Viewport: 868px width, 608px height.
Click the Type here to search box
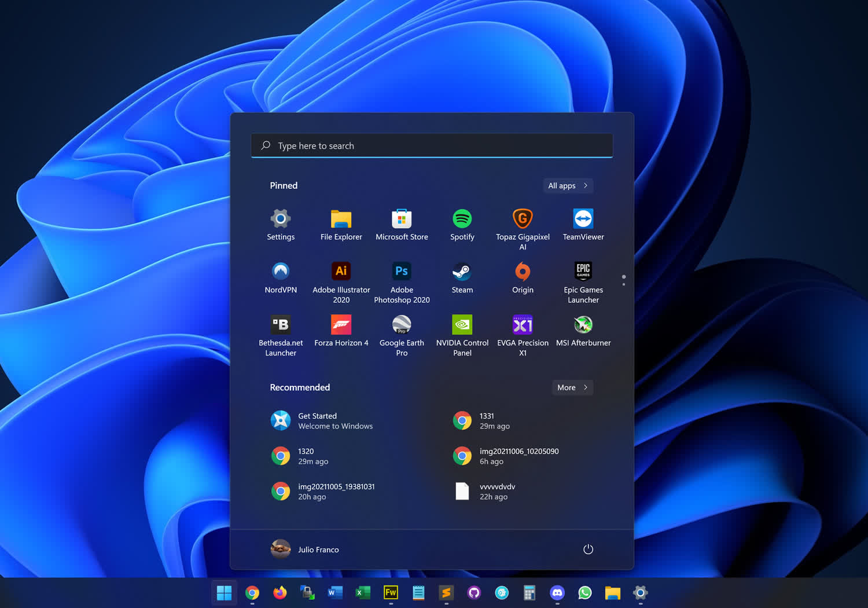(x=432, y=146)
